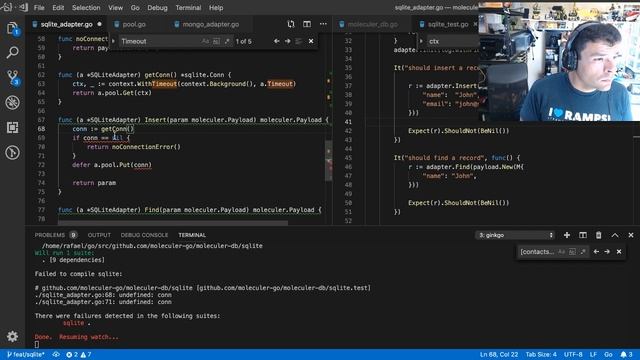Image resolution: width=640 pixels, height=360 pixels.
Task: Click the ctx find input field
Action: [452, 41]
